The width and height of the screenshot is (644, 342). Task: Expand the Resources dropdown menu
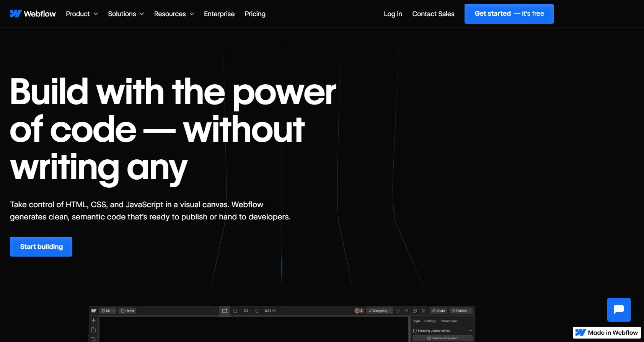point(174,14)
